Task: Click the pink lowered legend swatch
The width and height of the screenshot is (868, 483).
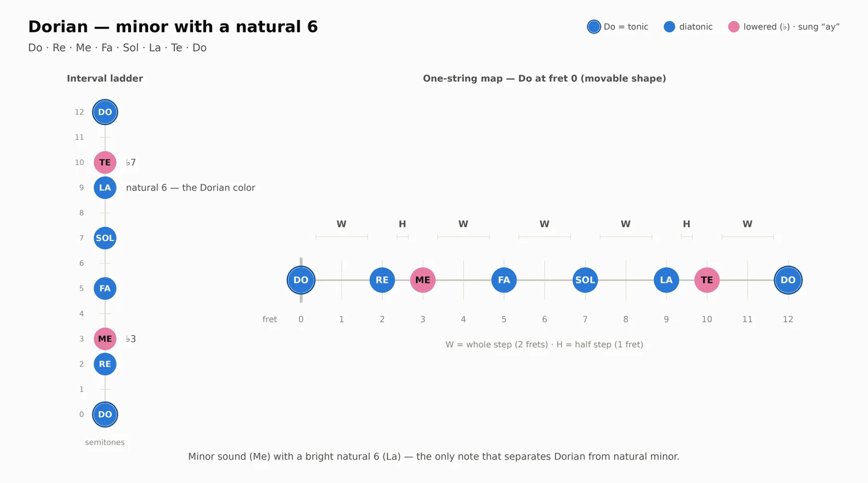Action: [x=733, y=27]
